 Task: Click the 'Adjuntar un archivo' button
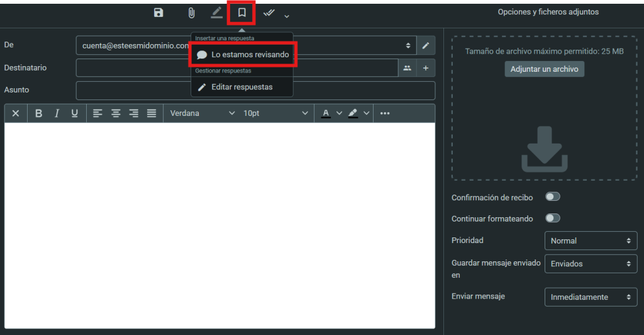(x=544, y=69)
